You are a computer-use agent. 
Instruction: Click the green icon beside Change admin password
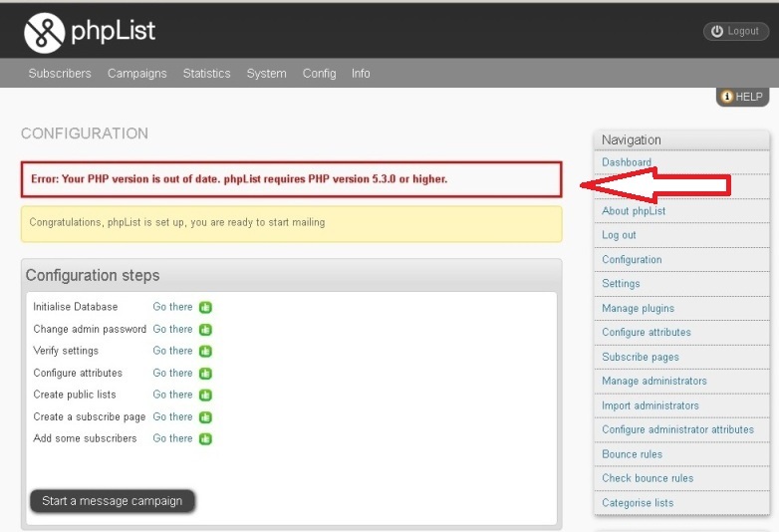tap(205, 330)
